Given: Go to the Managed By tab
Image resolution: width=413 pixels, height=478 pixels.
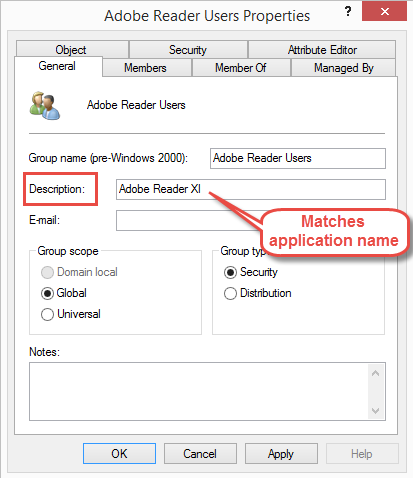Looking at the screenshot, I should (344, 68).
